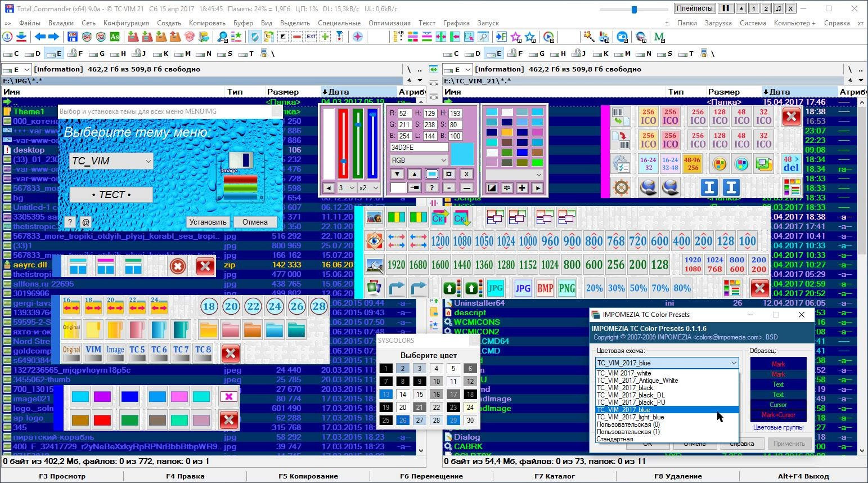Switch left panel to drive D

(33, 53)
